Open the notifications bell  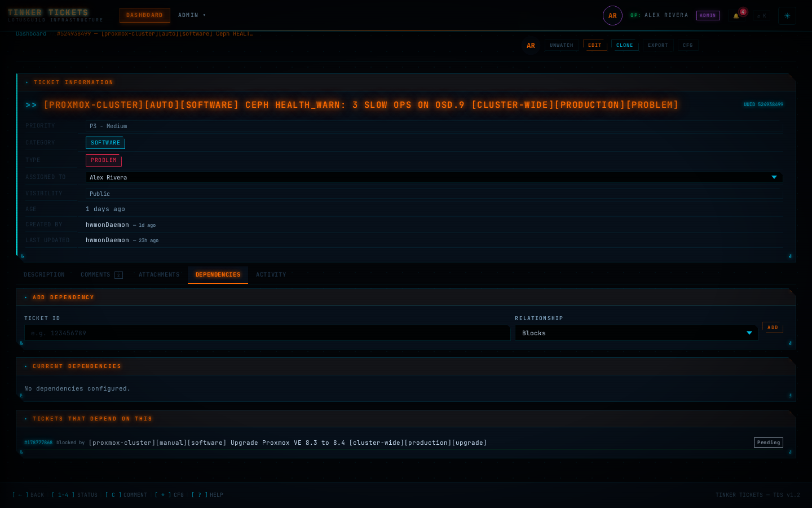736,16
